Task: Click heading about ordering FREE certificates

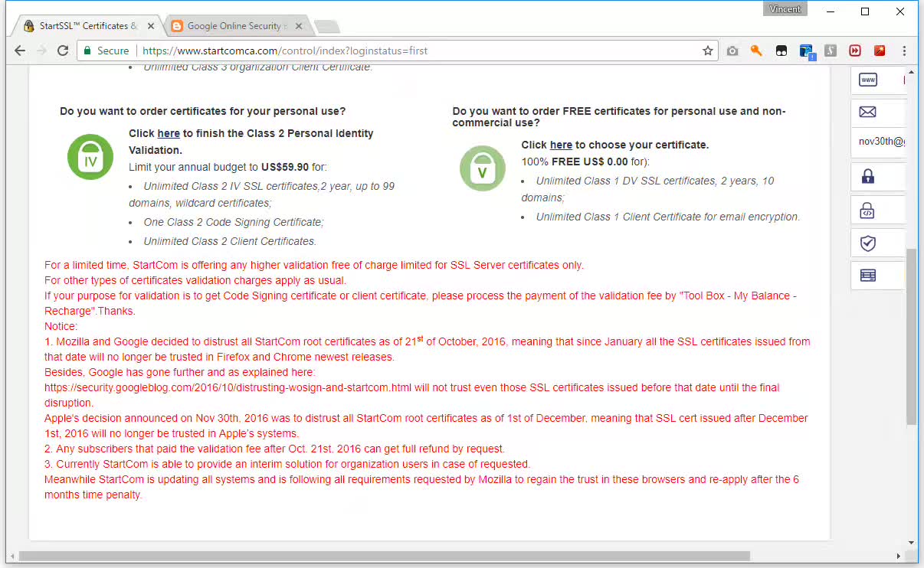Action: (x=619, y=117)
